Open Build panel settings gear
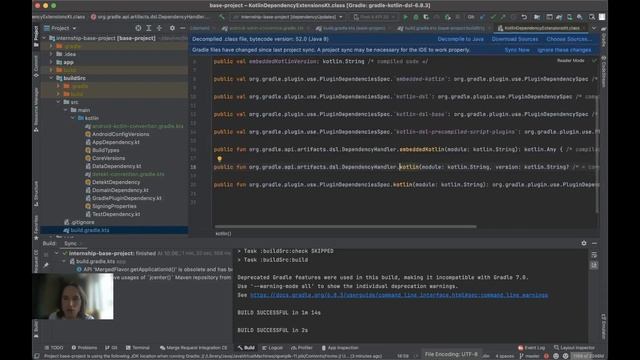 click(x=584, y=243)
